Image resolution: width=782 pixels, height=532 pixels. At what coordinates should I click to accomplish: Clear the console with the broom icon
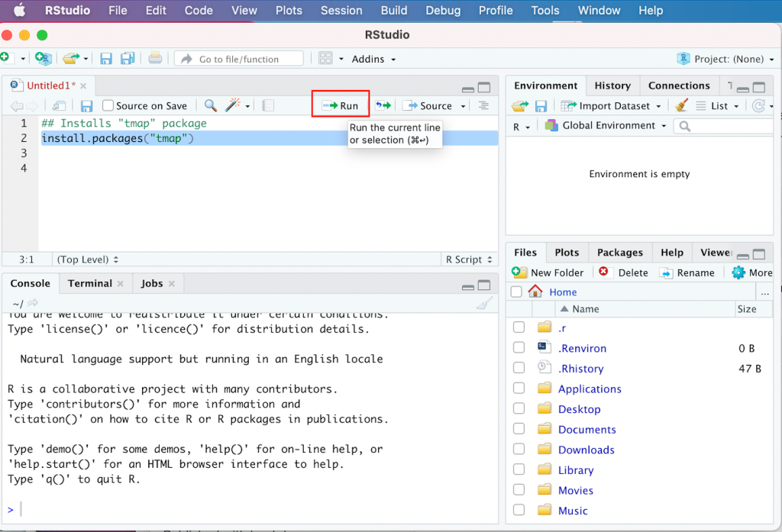tap(484, 303)
